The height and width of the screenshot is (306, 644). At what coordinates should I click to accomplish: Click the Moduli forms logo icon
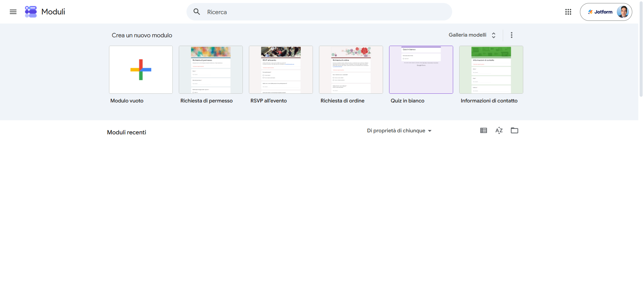pyautogui.click(x=31, y=12)
